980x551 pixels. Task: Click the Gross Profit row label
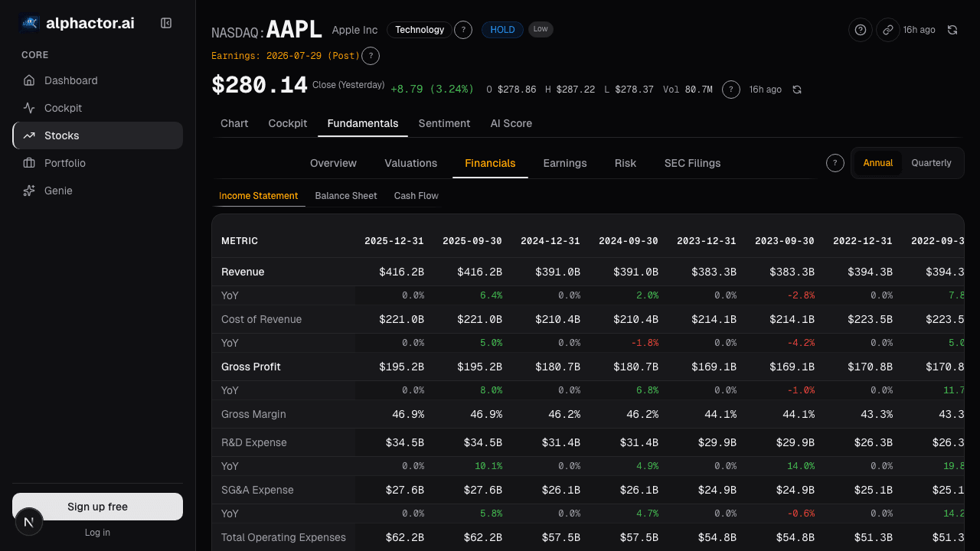[x=251, y=367]
